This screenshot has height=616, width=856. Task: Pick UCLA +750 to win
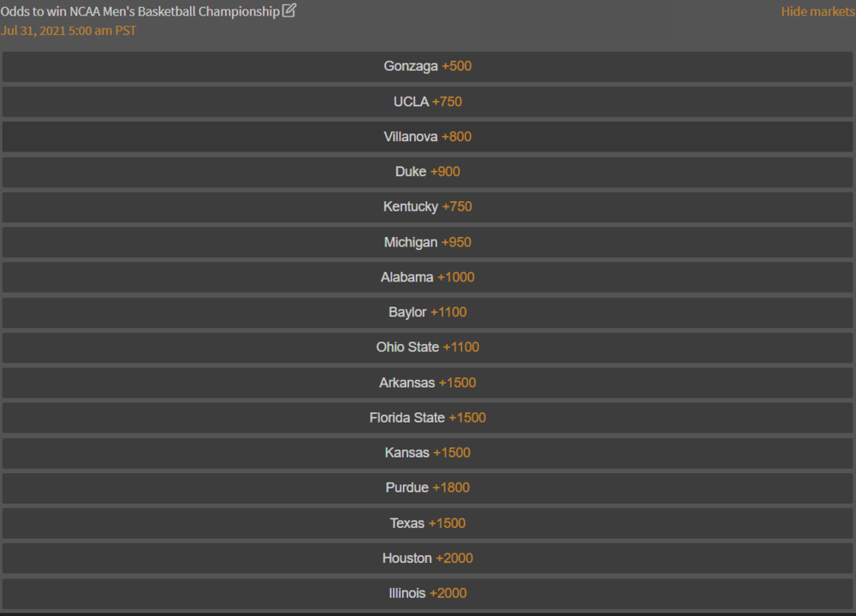click(427, 102)
